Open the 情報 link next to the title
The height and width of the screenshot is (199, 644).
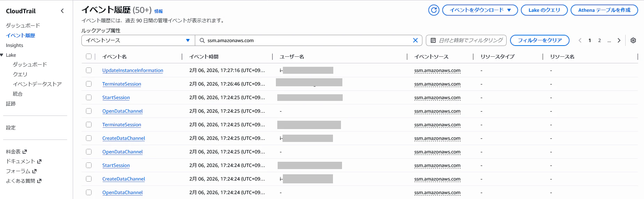159,11
